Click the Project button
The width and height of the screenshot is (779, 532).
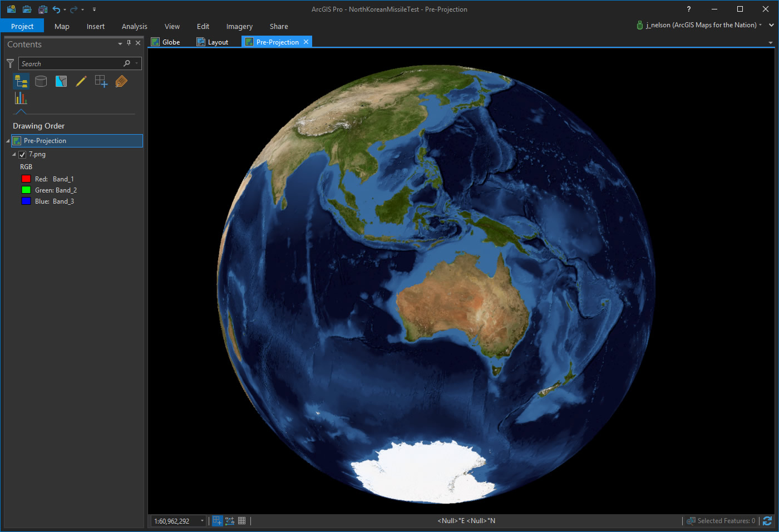(22, 27)
